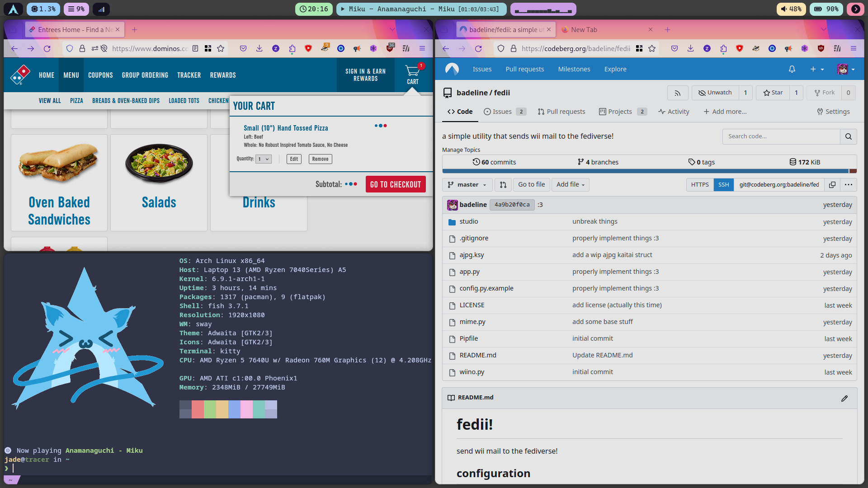Expand the Add file dropdown
This screenshot has height=488, width=868.
point(570,184)
